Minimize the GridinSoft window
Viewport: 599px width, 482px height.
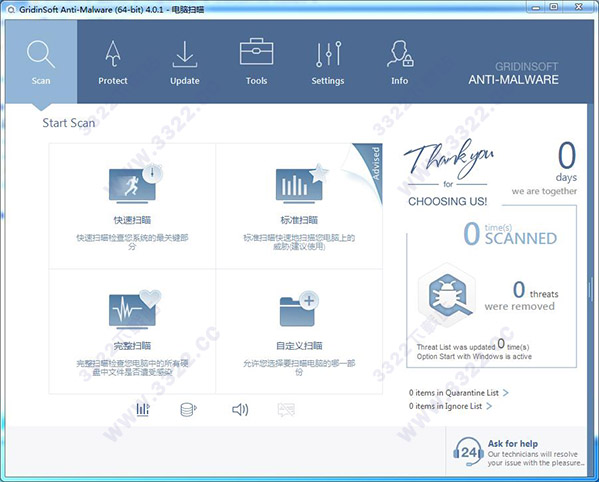[536, 7]
